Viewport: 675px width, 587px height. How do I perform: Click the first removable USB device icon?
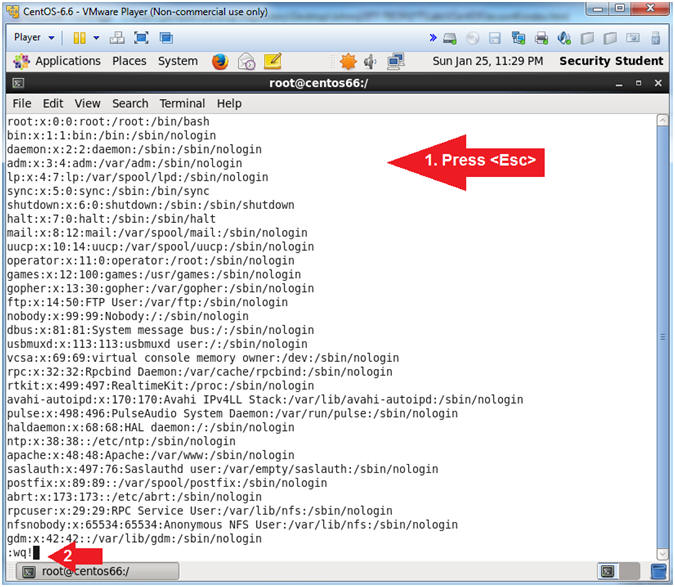tap(587, 38)
